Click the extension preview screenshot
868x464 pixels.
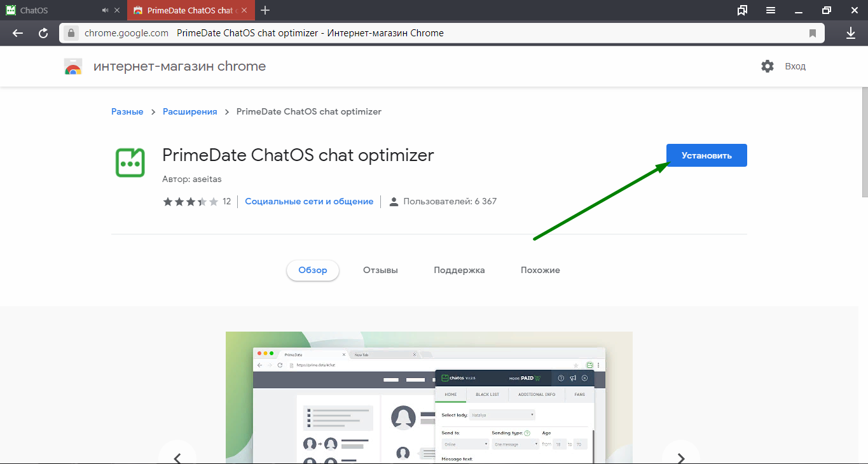(x=429, y=398)
